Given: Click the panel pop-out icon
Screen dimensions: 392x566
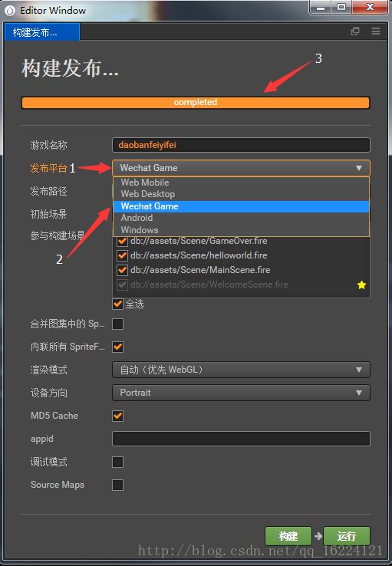Looking at the screenshot, I should click(x=355, y=31).
